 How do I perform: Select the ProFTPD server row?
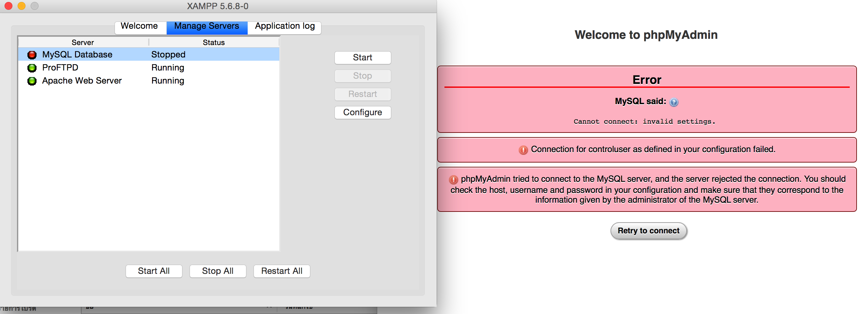click(149, 68)
